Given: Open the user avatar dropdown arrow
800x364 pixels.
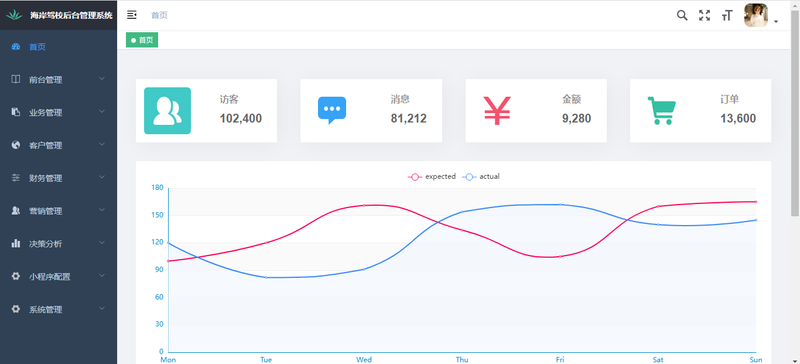Looking at the screenshot, I should pos(776,21).
